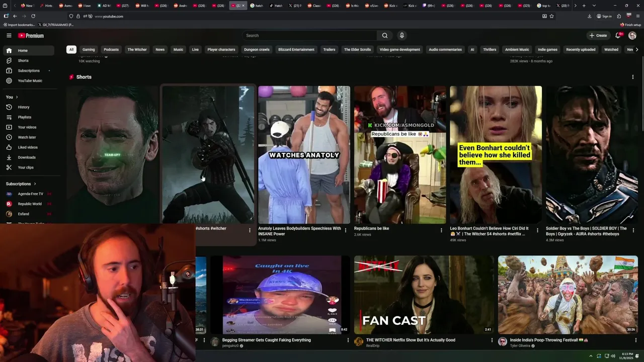The height and width of the screenshot is (362, 644).
Task: Open Your videos in sidebar
Action: click(28, 127)
